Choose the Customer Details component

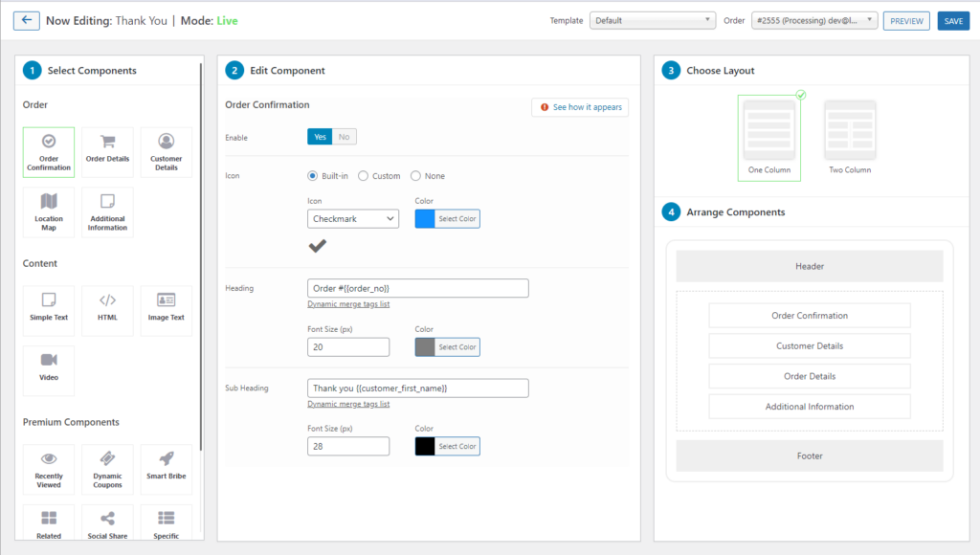[x=167, y=152]
